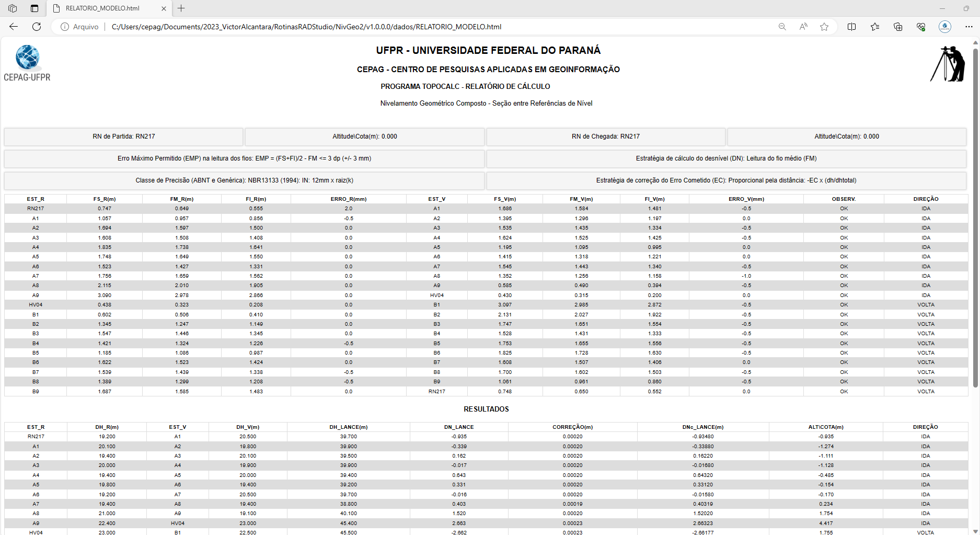This screenshot has width=980, height=535.
Task: Open the Favorites list
Action: pos(875,27)
